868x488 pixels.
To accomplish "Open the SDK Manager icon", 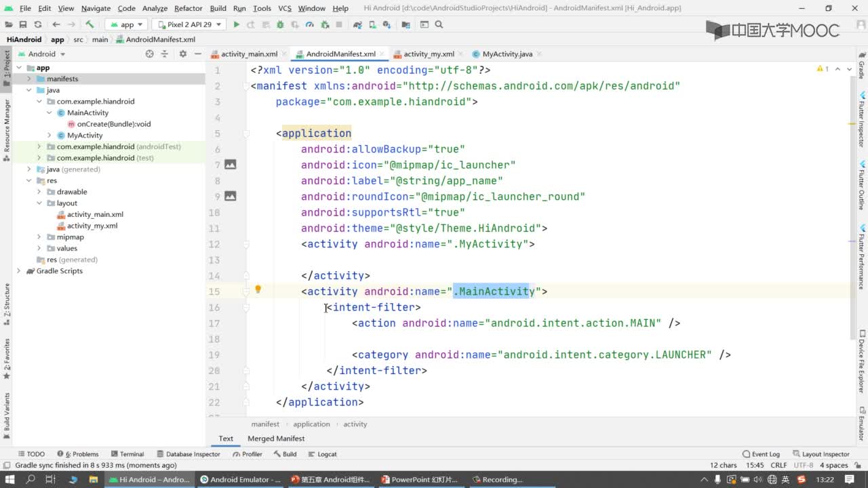I will point(387,24).
